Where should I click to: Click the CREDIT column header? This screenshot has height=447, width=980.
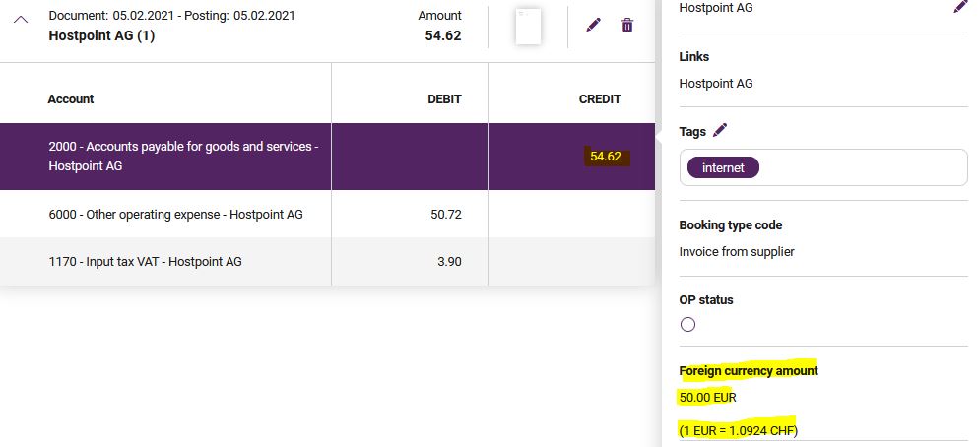tap(600, 98)
